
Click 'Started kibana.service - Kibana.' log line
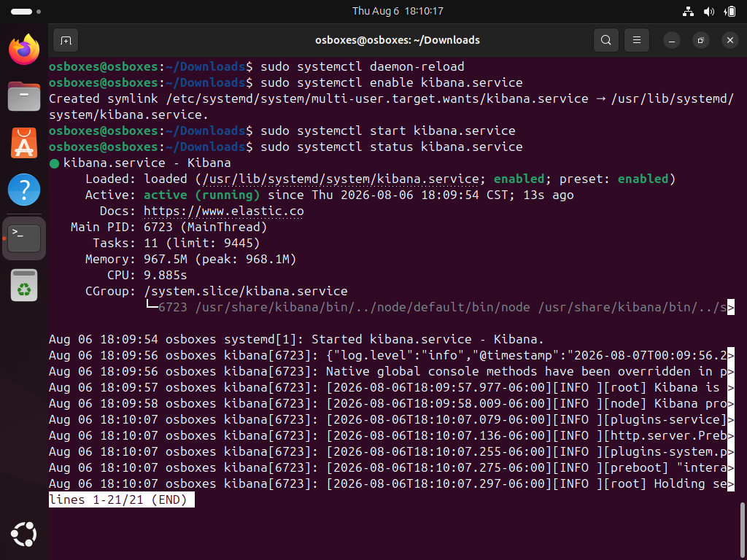pyautogui.click(x=296, y=340)
